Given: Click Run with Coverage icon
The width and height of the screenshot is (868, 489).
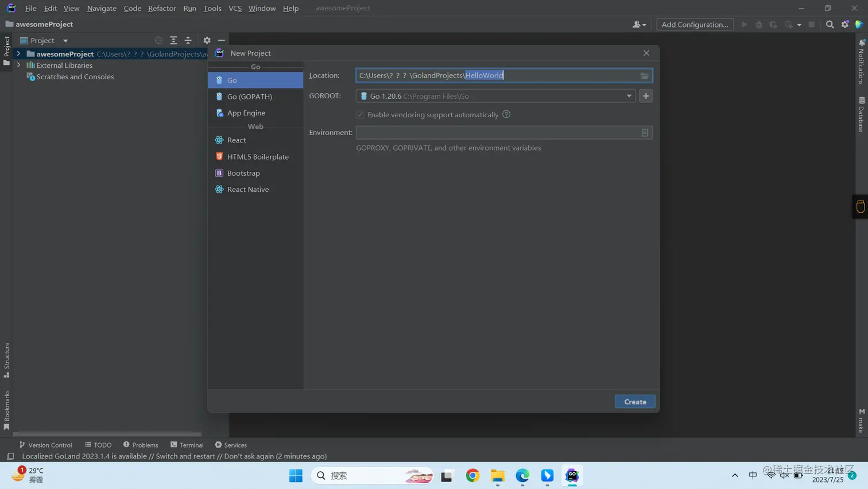Looking at the screenshot, I should (x=773, y=24).
